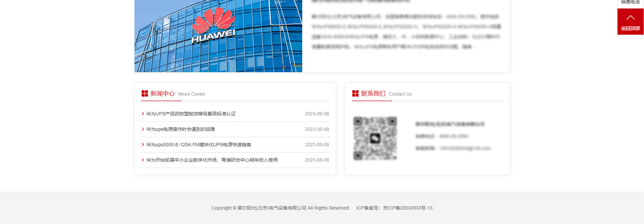Click the 2023-09-08 date of the 遇到的故障 news row
This screenshot has width=644, height=224.
[x=317, y=129]
